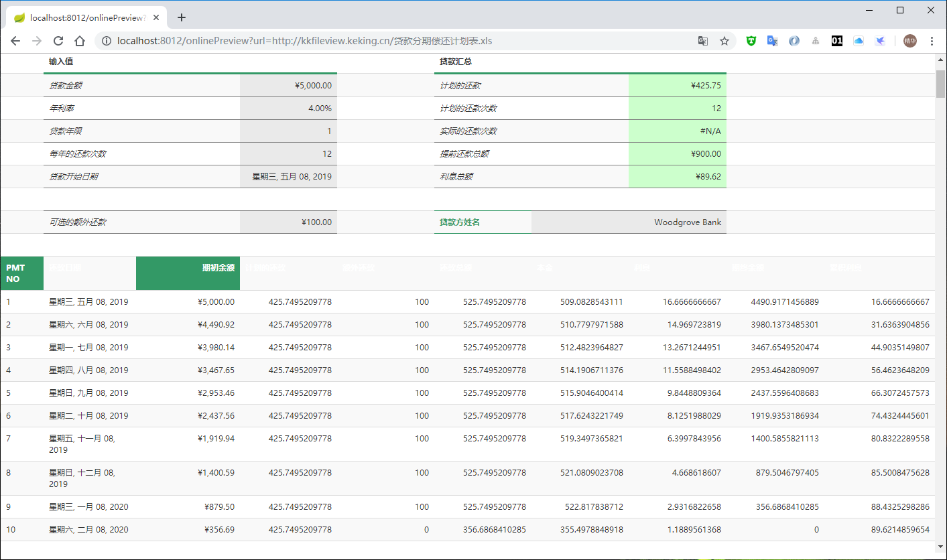Open the blue ring extension icon
Image resolution: width=947 pixels, height=560 pixels.
click(794, 41)
